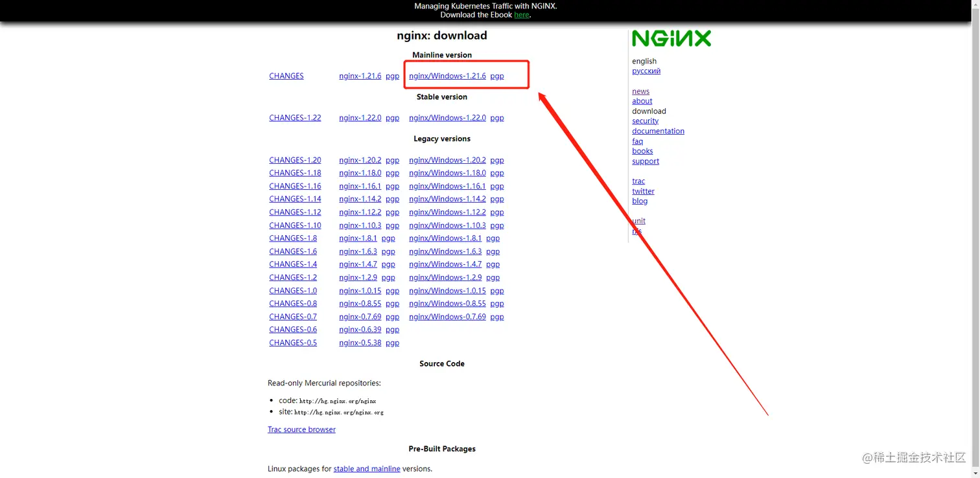Open the twitter sidebar link
The width and height of the screenshot is (980, 478).
click(643, 191)
